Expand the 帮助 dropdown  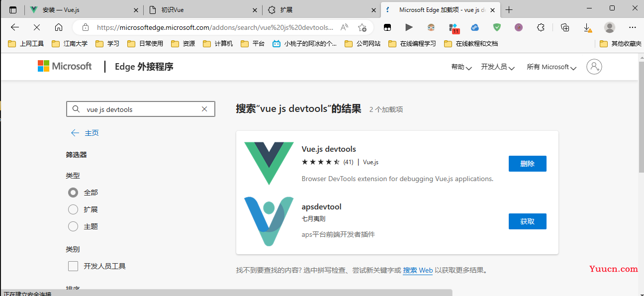pyautogui.click(x=461, y=67)
